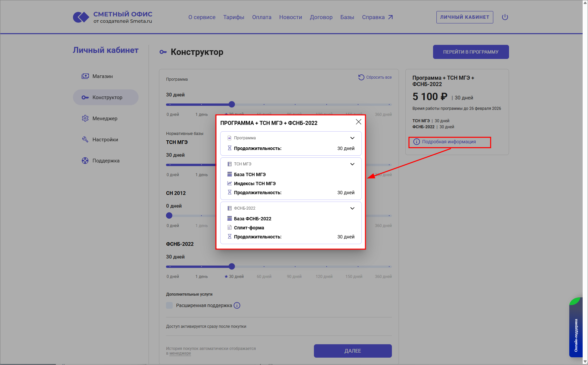
Task: Open the Онлайн-поддержка chat widget
Action: pyautogui.click(x=576, y=332)
